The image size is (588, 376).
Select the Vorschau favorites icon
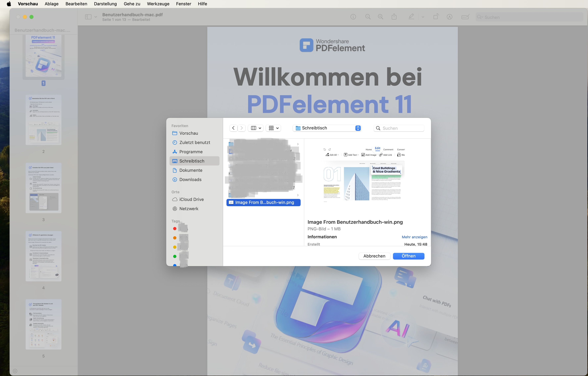pos(174,133)
